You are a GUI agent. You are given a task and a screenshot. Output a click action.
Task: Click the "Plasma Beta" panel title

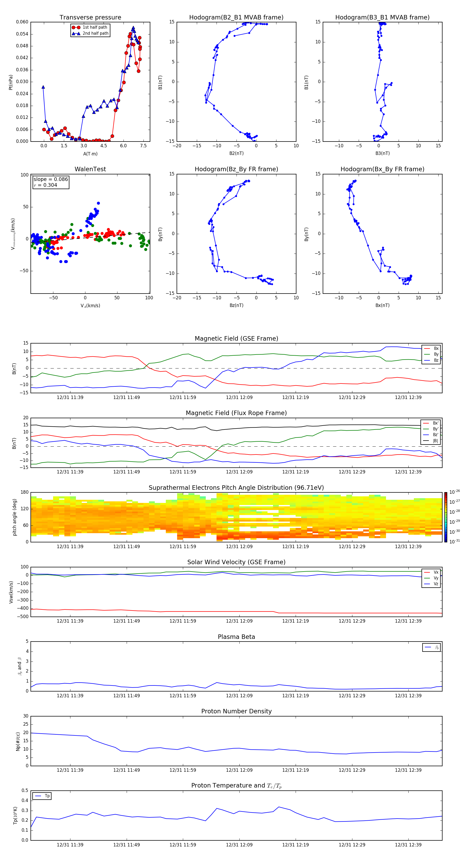[236, 637]
